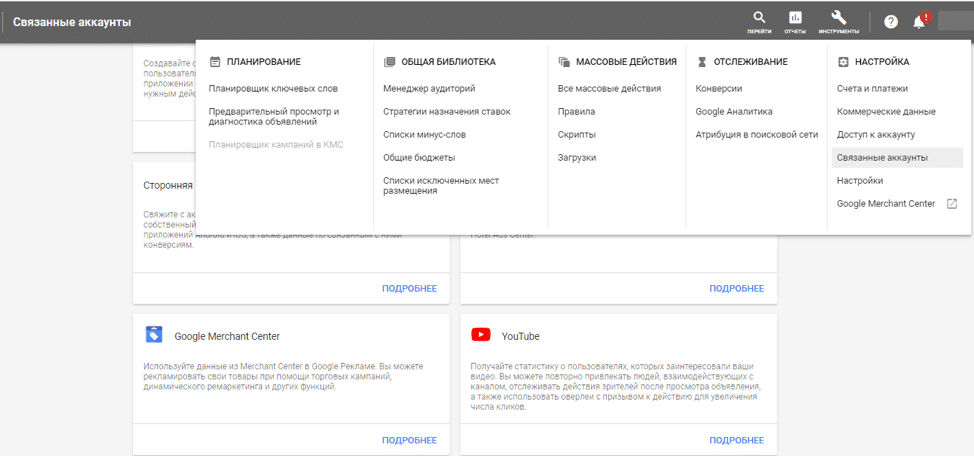Click the Связанные аккаунты page title
The height and width of the screenshot is (456, 974).
pyautogui.click(x=72, y=22)
